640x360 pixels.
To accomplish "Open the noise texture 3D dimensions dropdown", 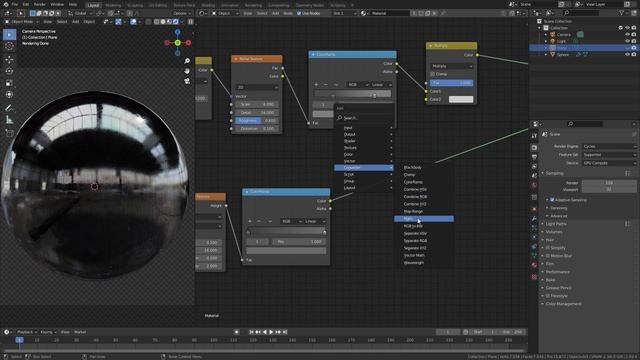I will (x=257, y=87).
